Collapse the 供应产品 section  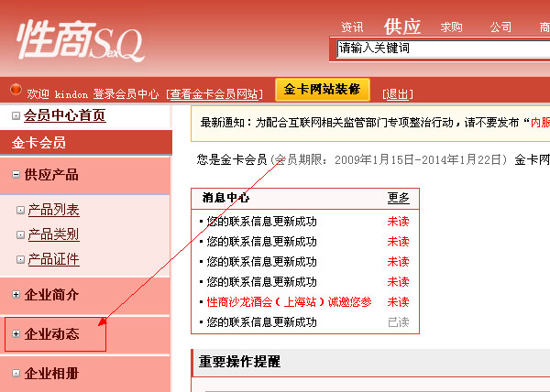pos(16,174)
